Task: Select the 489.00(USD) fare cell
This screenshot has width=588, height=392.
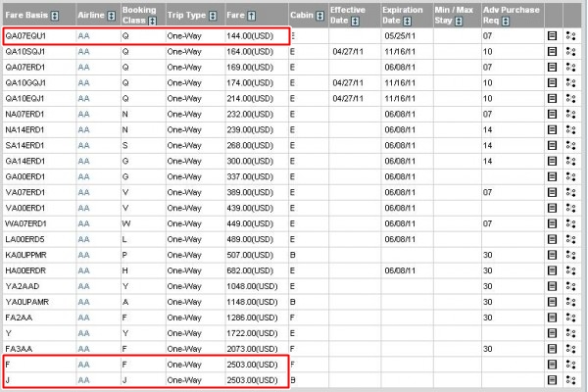Action: [250, 239]
